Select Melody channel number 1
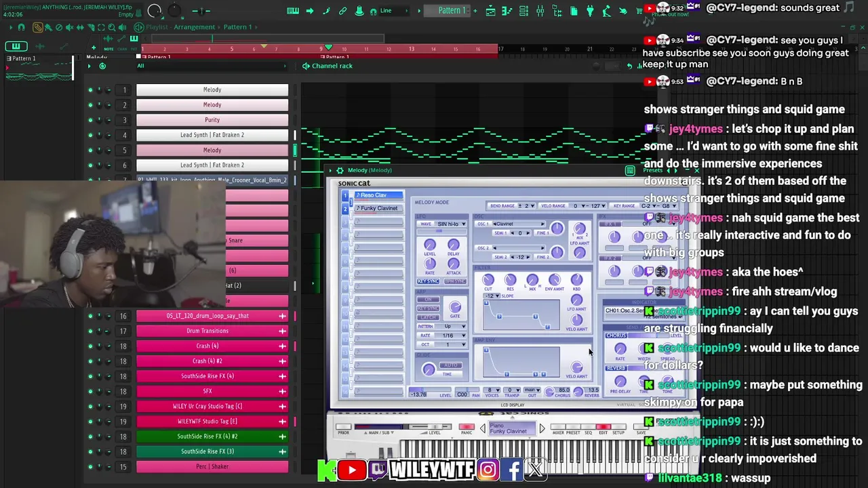The image size is (868, 488). tap(212, 89)
